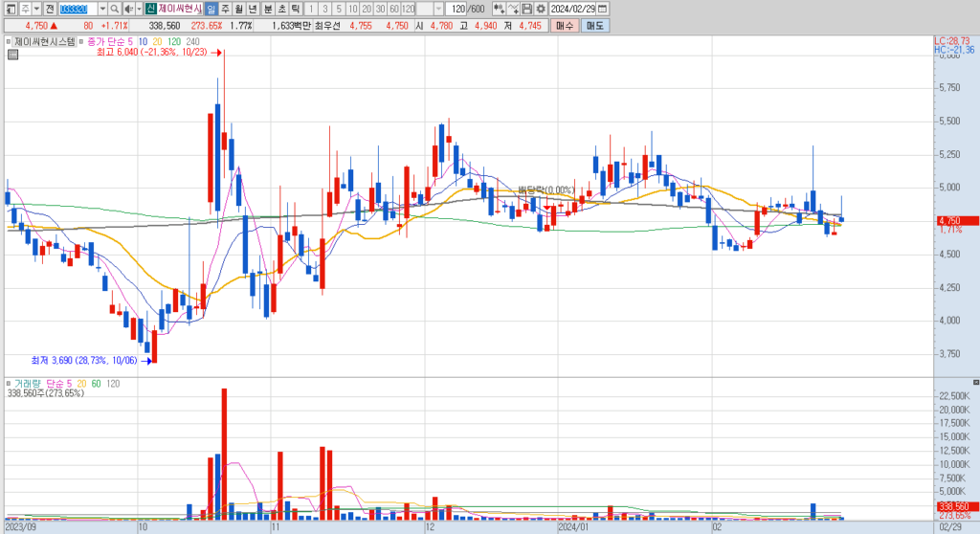Click the grid table icon under legend
This screenshot has width=980, height=534.
tap(12, 55)
